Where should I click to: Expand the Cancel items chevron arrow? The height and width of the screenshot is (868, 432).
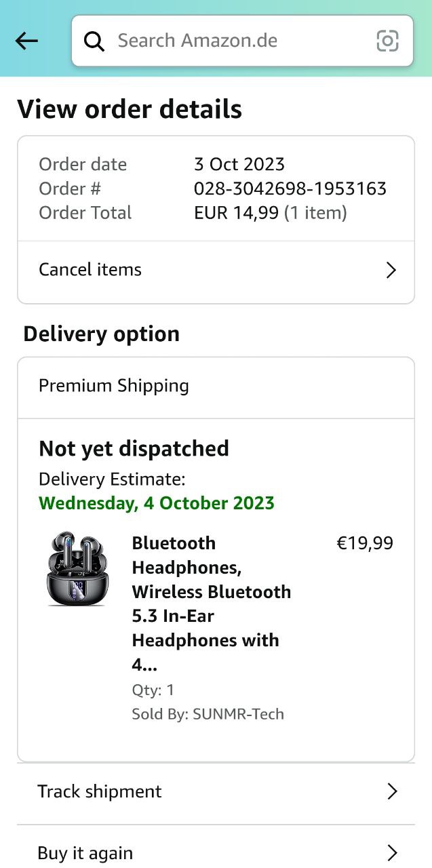coord(391,271)
